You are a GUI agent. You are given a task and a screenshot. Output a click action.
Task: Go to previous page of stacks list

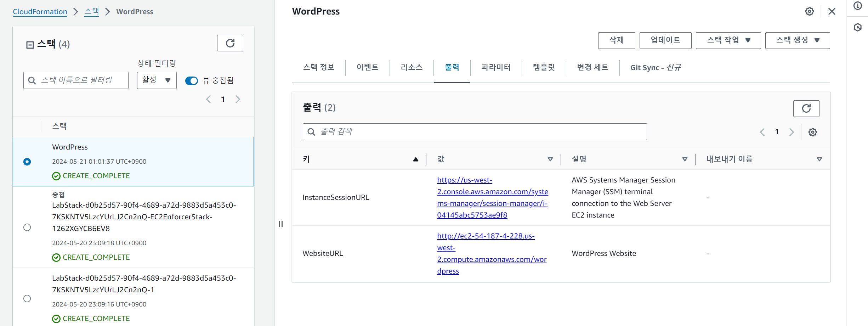(209, 99)
